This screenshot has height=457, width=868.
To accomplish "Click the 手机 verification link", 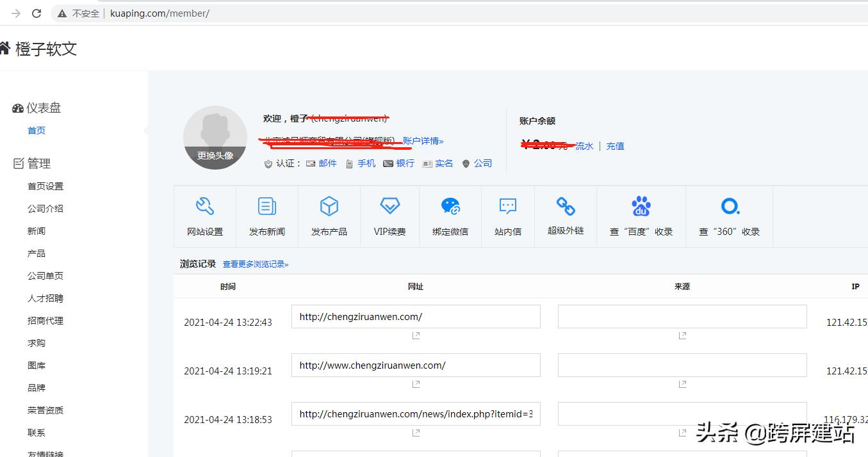I will tap(366, 163).
